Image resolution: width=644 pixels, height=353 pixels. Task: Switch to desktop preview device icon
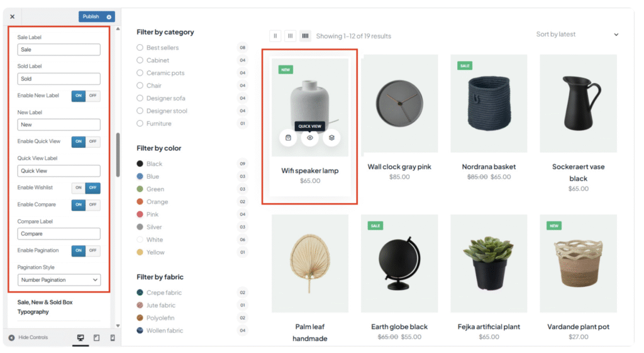coord(80,338)
